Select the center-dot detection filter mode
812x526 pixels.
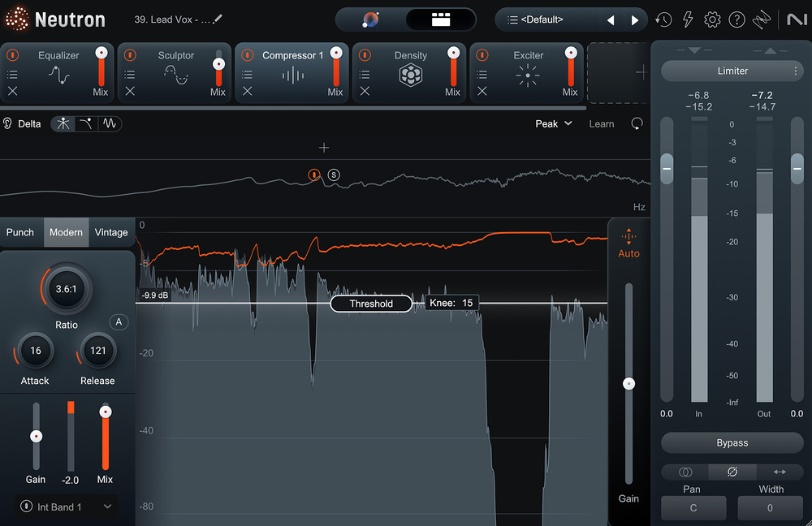[x=63, y=123]
